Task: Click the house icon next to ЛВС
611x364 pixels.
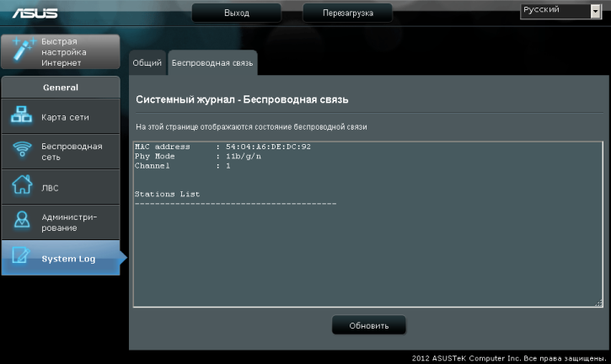Action: [x=21, y=186]
